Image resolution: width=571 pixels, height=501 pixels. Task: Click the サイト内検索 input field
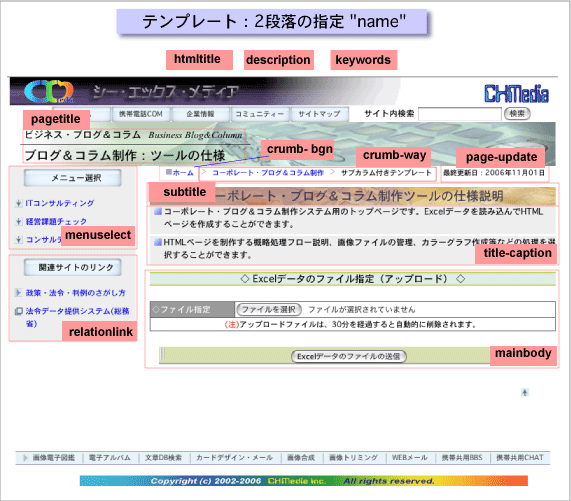pos(460,114)
